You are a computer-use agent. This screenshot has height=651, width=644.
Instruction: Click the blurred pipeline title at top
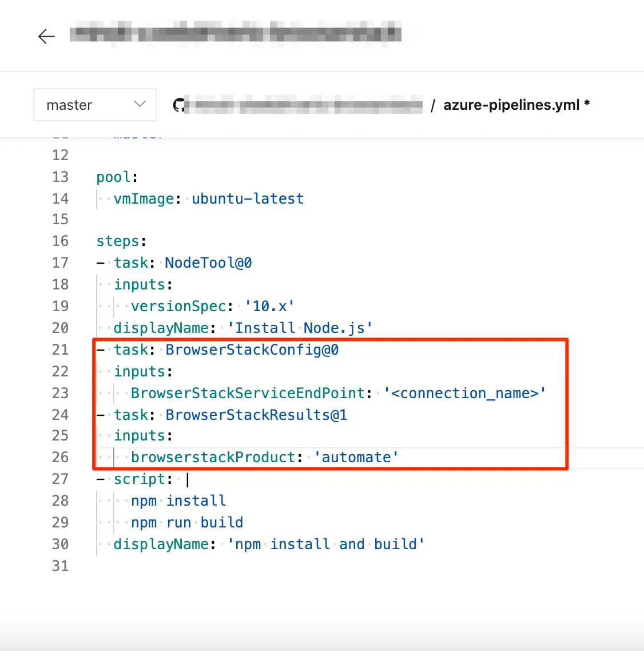234,33
